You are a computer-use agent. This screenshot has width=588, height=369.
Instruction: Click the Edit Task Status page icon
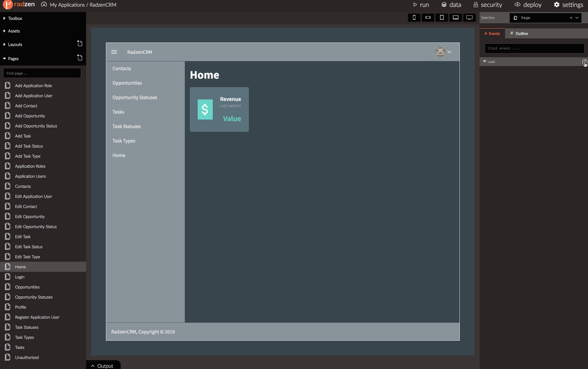(8, 246)
